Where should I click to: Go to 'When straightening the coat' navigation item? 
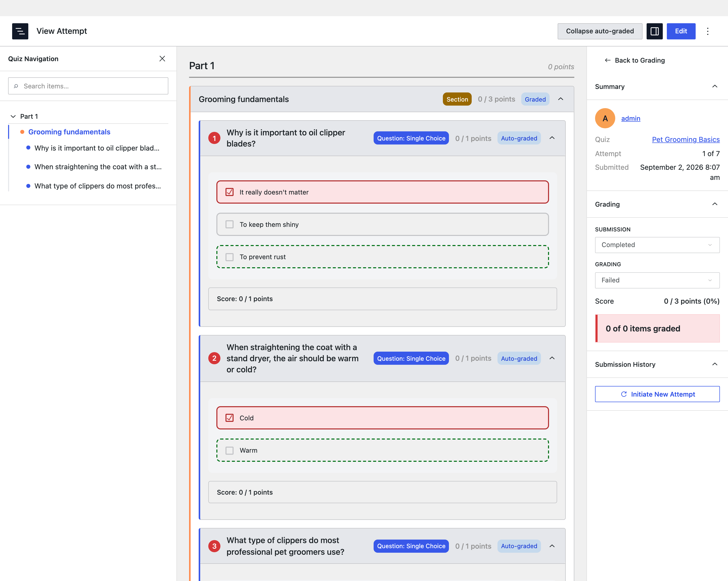[x=98, y=167]
